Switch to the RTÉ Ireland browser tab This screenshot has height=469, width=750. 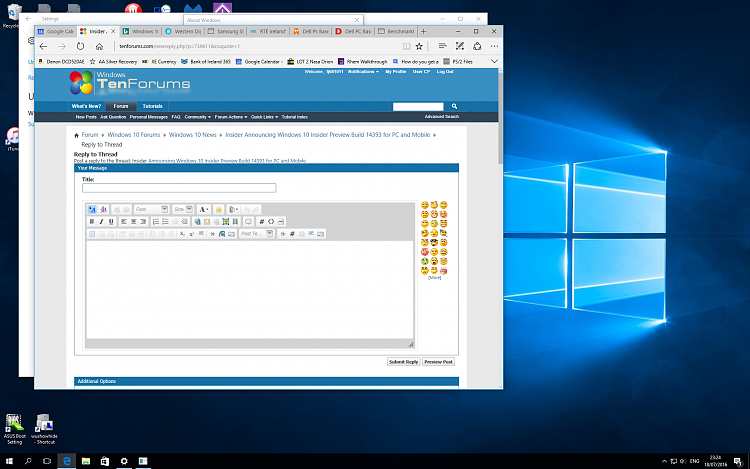point(268,32)
